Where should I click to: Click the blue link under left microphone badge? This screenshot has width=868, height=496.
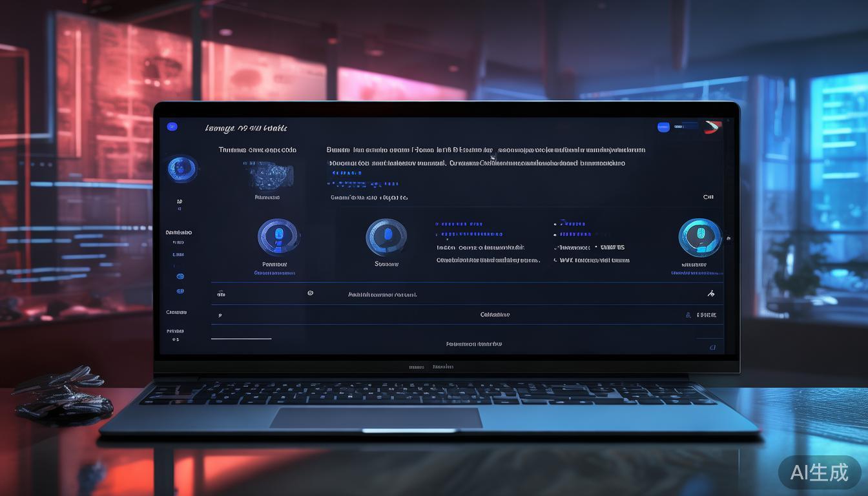point(274,273)
